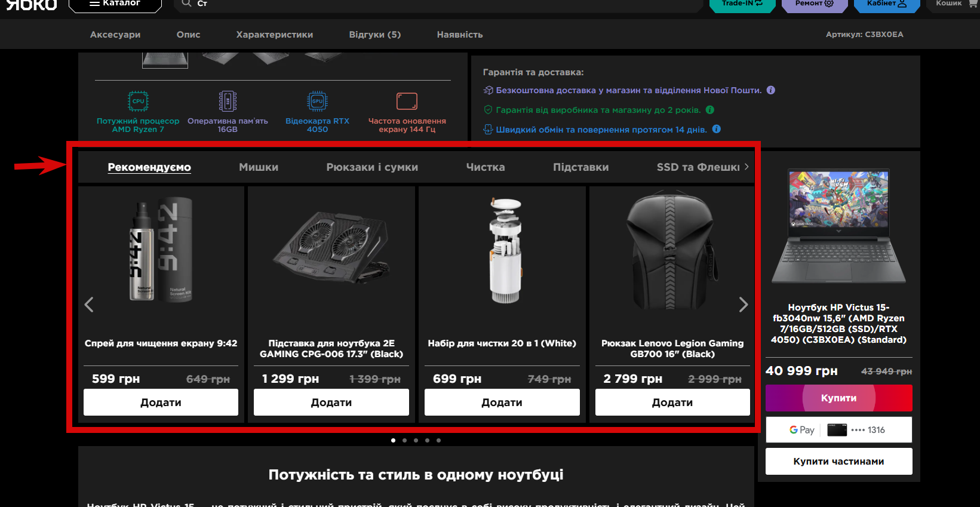980x507 pixels.
Task: Click the warranty shield icon
Action: click(x=488, y=110)
